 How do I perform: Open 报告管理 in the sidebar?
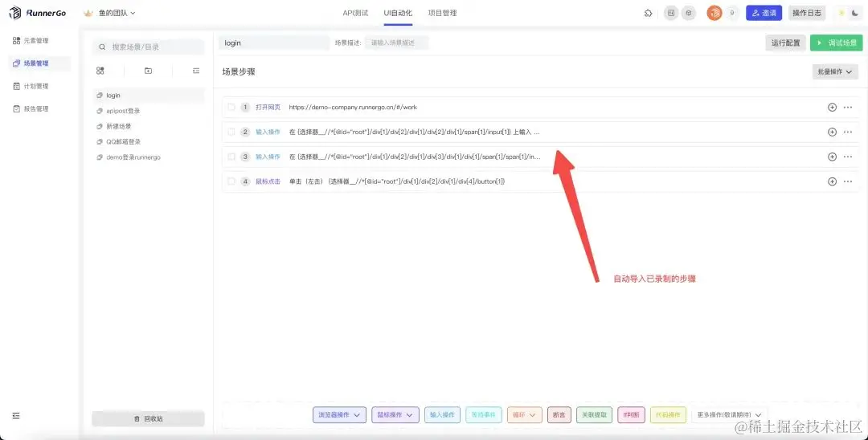click(39, 109)
